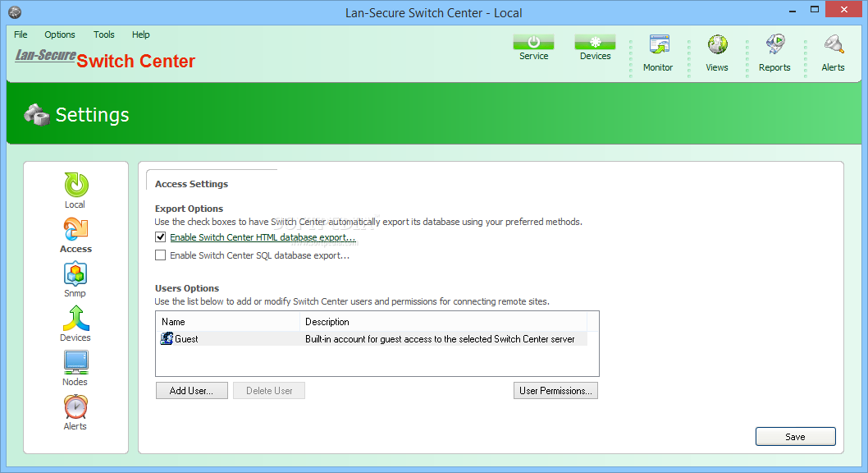
Task: Click the greyed Delete User button
Action: point(269,391)
